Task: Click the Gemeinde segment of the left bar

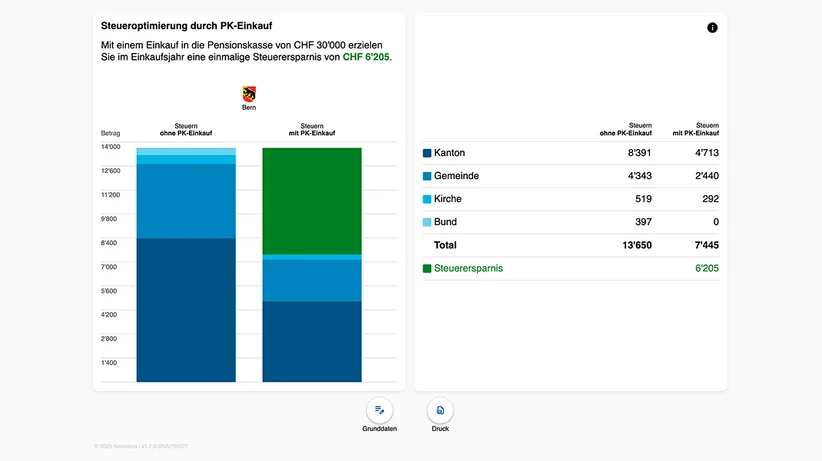Action: click(x=186, y=201)
